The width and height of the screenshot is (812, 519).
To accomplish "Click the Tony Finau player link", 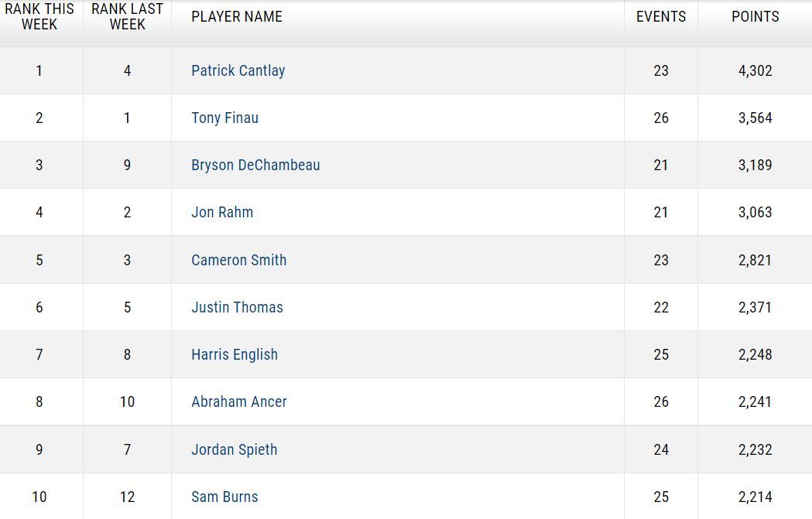I will [x=224, y=118].
